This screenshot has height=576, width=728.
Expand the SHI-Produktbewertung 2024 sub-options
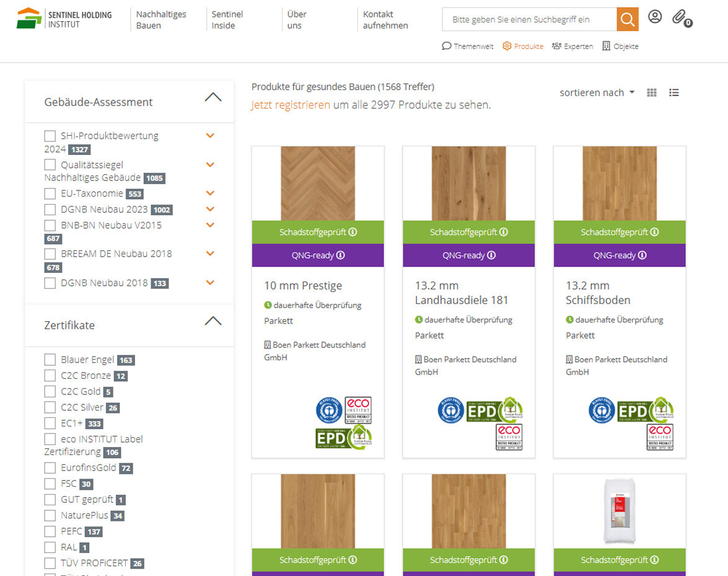210,136
